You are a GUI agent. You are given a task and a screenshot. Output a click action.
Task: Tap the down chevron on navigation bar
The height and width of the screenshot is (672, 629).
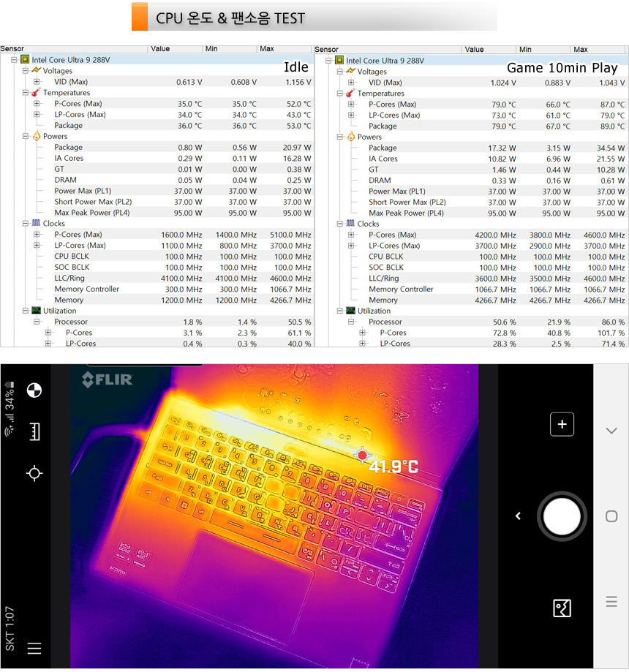click(611, 431)
